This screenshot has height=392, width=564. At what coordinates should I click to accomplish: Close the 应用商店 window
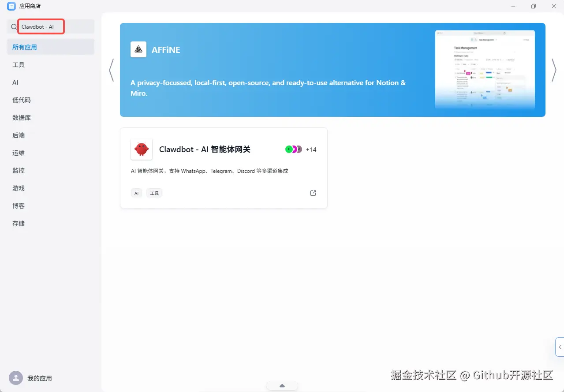click(x=554, y=6)
